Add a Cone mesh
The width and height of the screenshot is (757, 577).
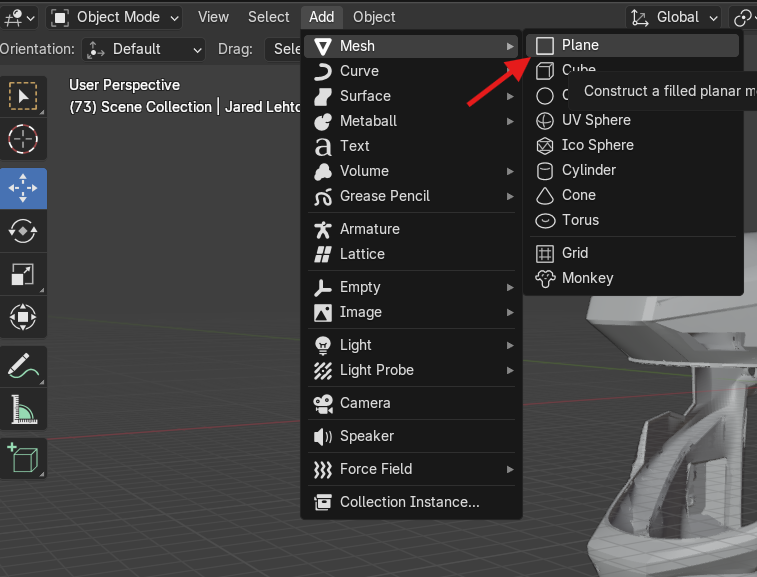632,196
